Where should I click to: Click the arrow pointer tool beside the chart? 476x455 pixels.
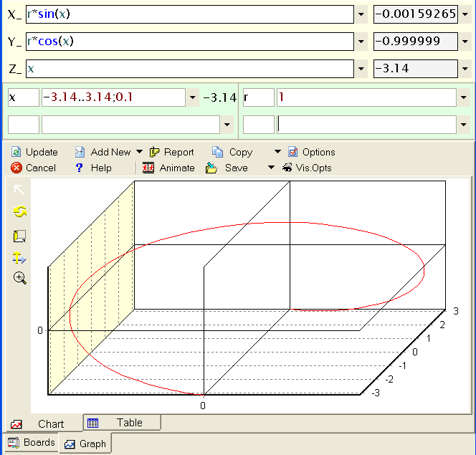(x=19, y=190)
